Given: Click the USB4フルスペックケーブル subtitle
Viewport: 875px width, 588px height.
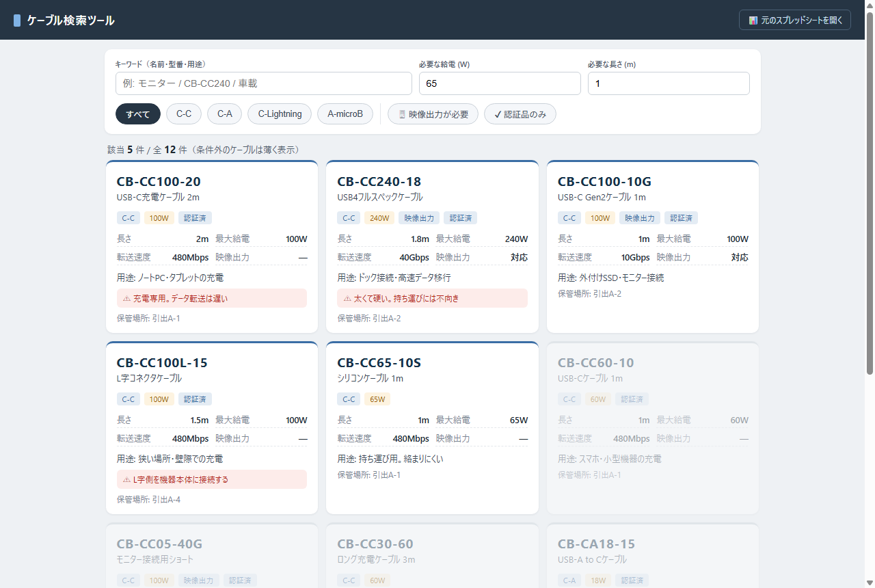Looking at the screenshot, I should (380, 197).
